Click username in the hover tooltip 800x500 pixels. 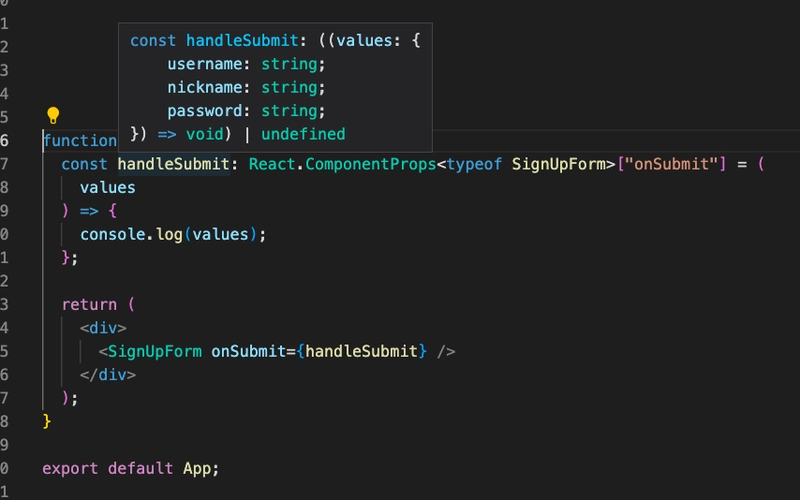[x=205, y=64]
